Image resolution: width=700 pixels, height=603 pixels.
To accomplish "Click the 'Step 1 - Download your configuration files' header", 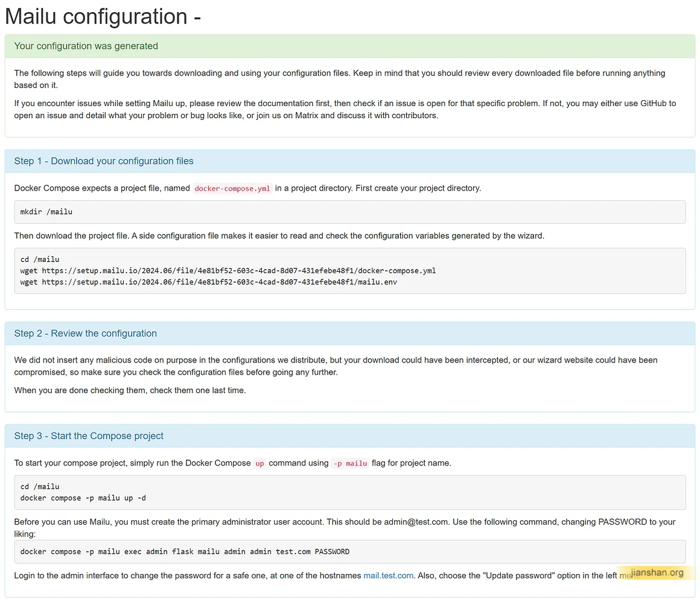I will click(104, 161).
